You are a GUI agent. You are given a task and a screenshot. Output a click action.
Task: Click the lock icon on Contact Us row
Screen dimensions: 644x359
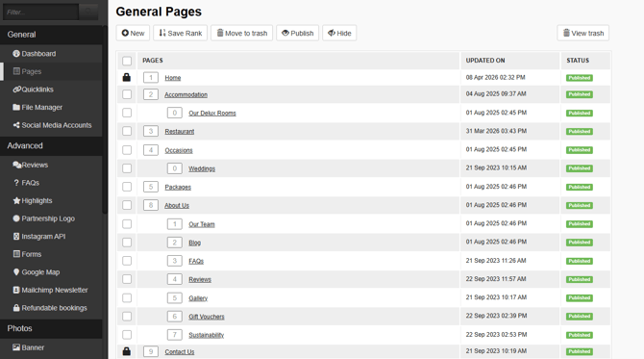127,350
